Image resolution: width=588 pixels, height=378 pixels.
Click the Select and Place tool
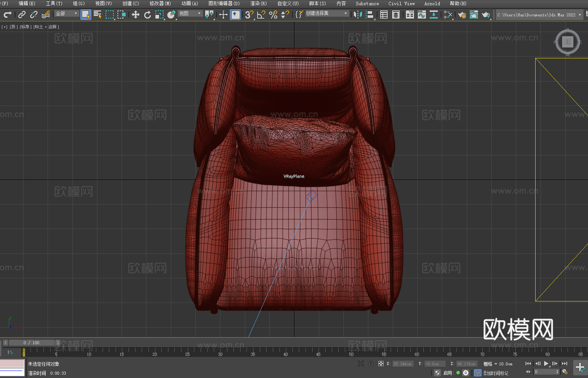171,14
